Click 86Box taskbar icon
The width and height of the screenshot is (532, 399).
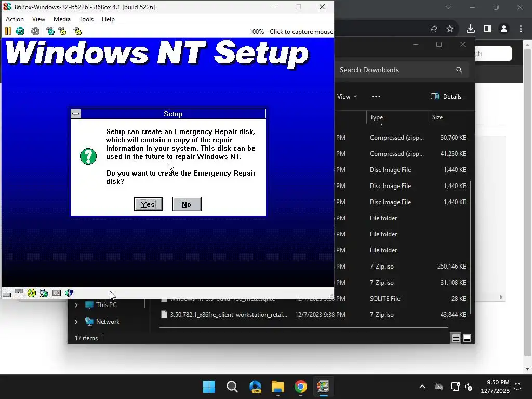point(323,387)
